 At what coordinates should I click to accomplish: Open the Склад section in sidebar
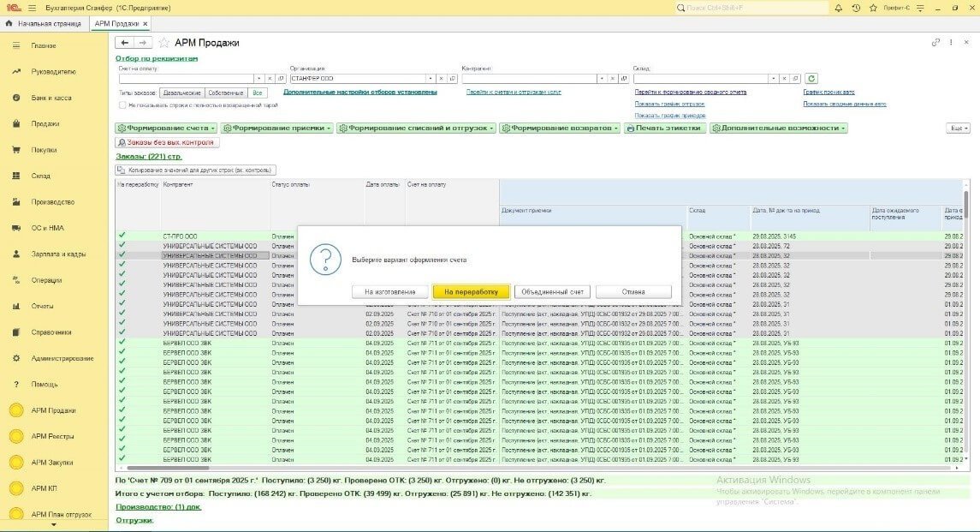click(x=42, y=176)
